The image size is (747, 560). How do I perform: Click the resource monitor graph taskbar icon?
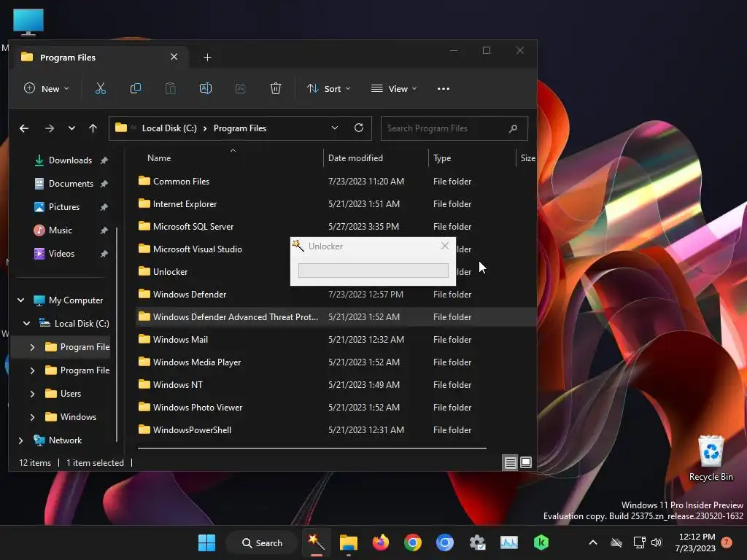coord(509,542)
